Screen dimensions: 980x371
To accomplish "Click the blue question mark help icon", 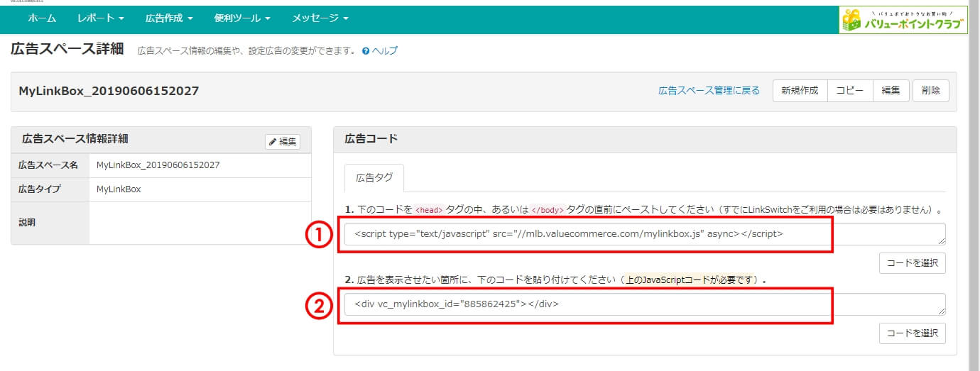I will pyautogui.click(x=366, y=51).
